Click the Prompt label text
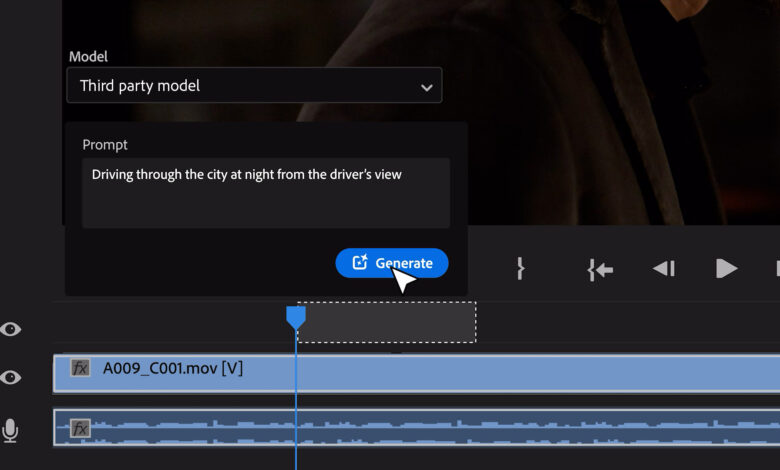780x470 pixels. tap(105, 145)
